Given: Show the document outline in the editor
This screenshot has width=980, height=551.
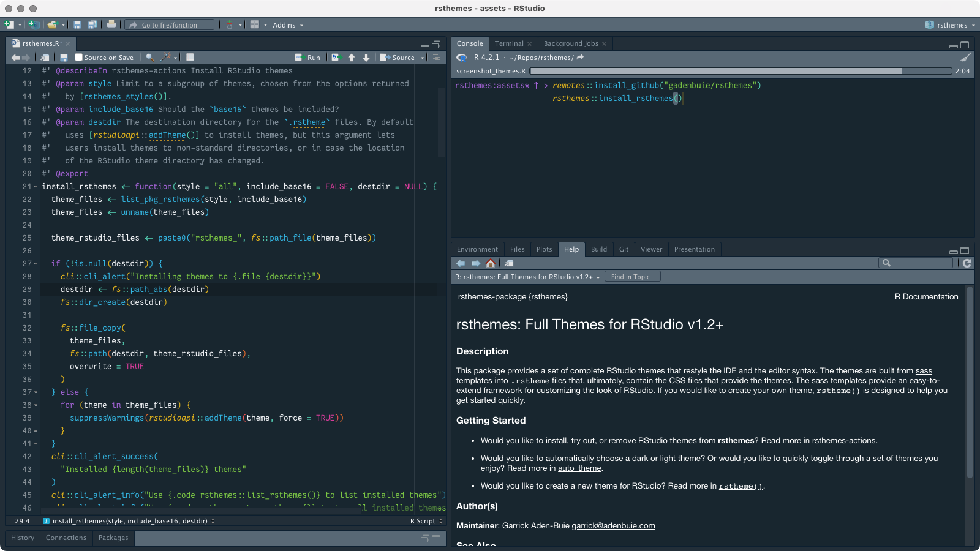Looking at the screenshot, I should coord(436,58).
